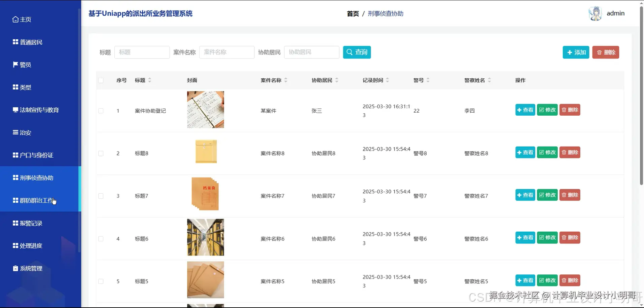The width and height of the screenshot is (644, 308).
Task: Click the magnifier icon on the 查询 button
Action: [x=349, y=52]
